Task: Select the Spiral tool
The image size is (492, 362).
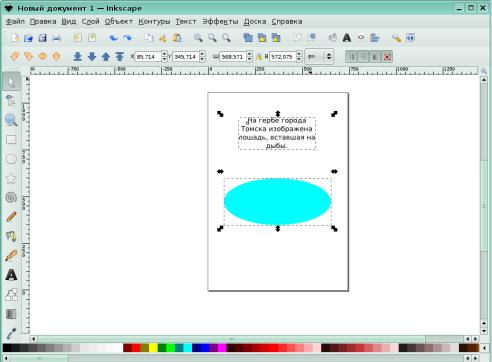Action: (x=11, y=197)
